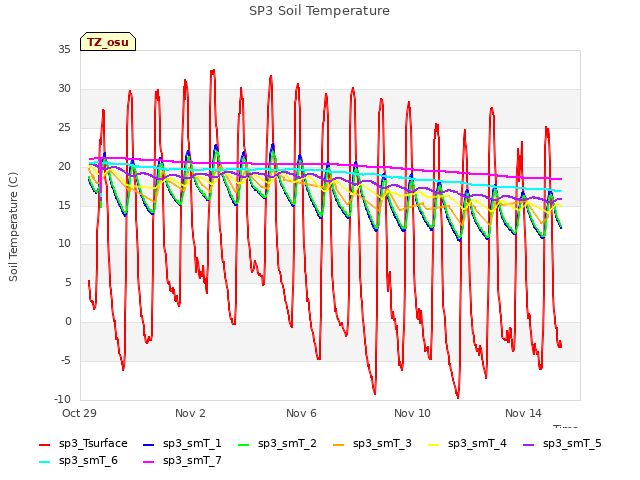Click the Nov 14 x-axis tick label
The image size is (640, 480).
pos(523,413)
